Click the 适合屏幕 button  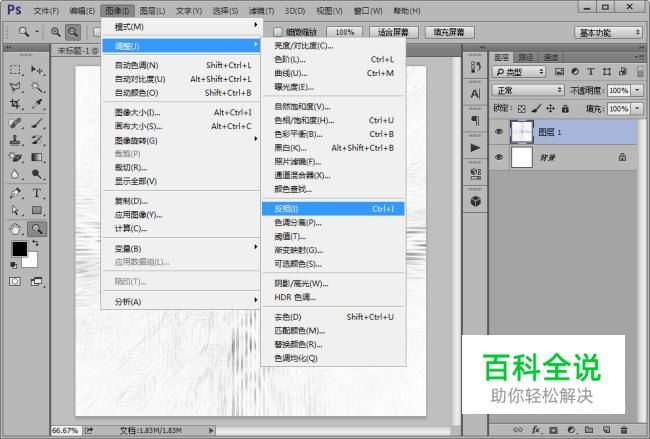click(393, 32)
